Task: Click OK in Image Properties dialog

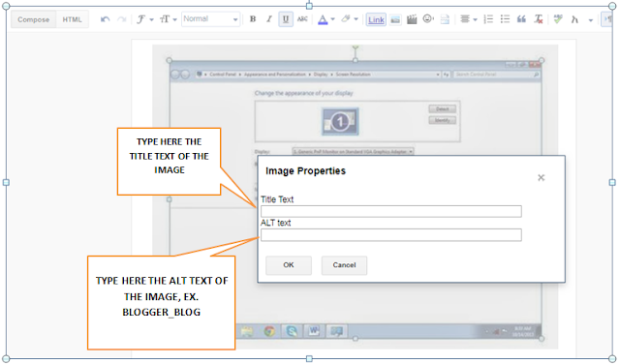Action: click(x=289, y=265)
